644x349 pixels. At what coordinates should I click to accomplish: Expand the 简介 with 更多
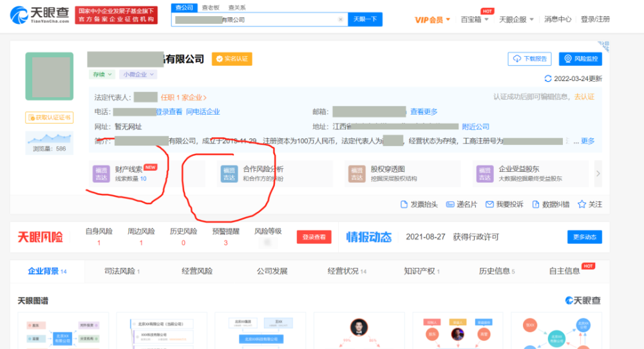pyautogui.click(x=588, y=141)
